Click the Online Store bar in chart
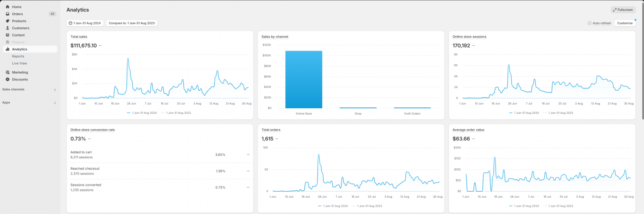The height and width of the screenshot is (214, 644). pyautogui.click(x=303, y=80)
